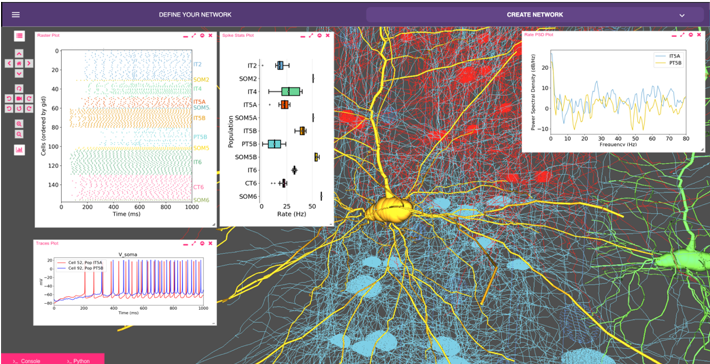Select the Create Network tab
Image resolution: width=710 pixels, height=364 pixels.
[x=535, y=14]
